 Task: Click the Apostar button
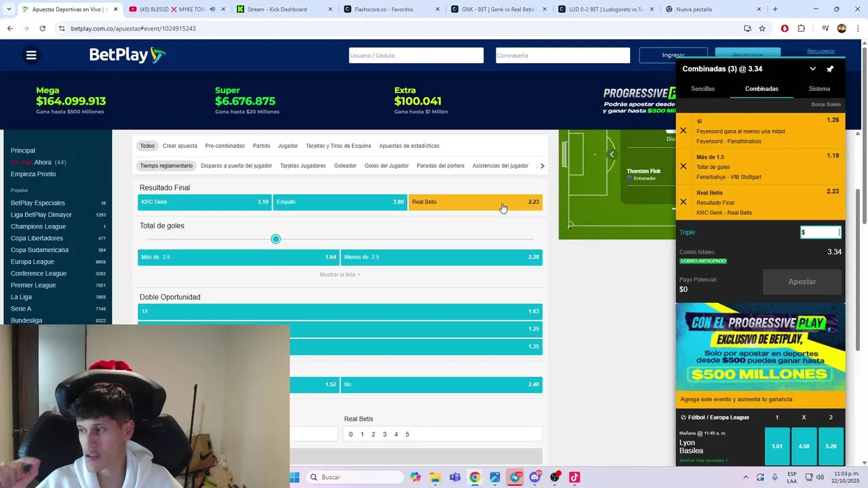pyautogui.click(x=802, y=282)
